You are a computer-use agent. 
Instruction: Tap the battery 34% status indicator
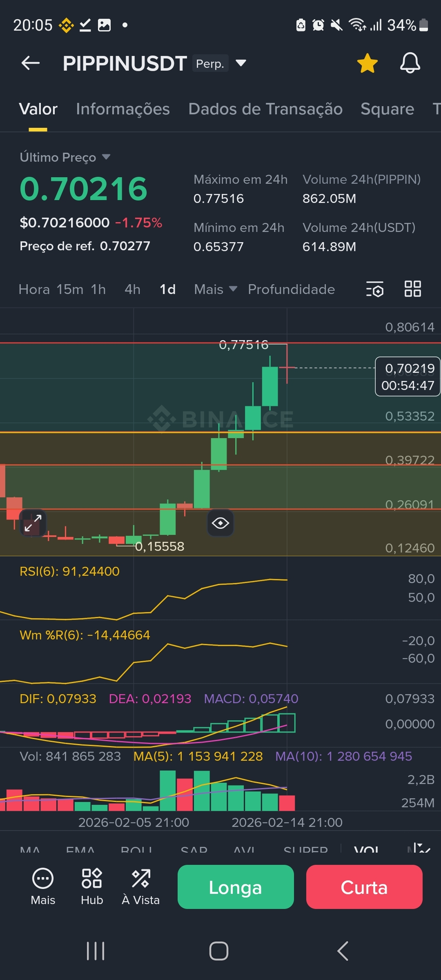408,25
